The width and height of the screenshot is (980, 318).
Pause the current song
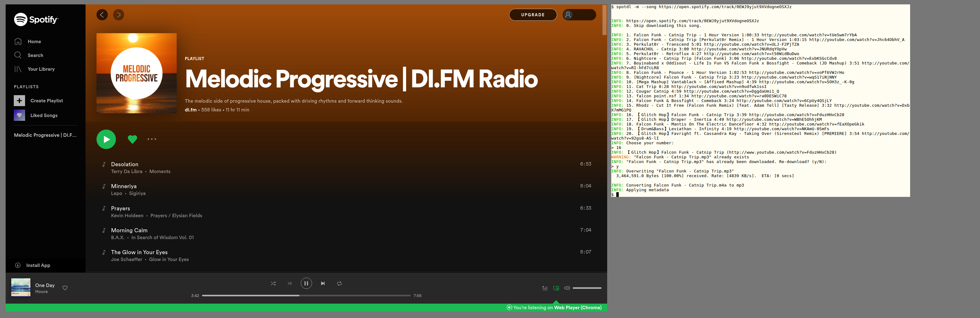click(306, 284)
